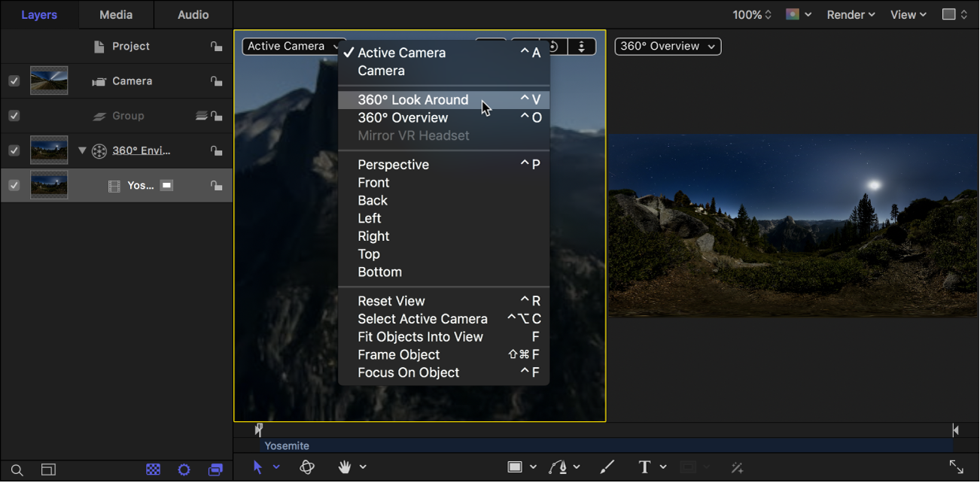Screen dimensions: 980x483
Task: Select the Text tool
Action: pyautogui.click(x=644, y=467)
